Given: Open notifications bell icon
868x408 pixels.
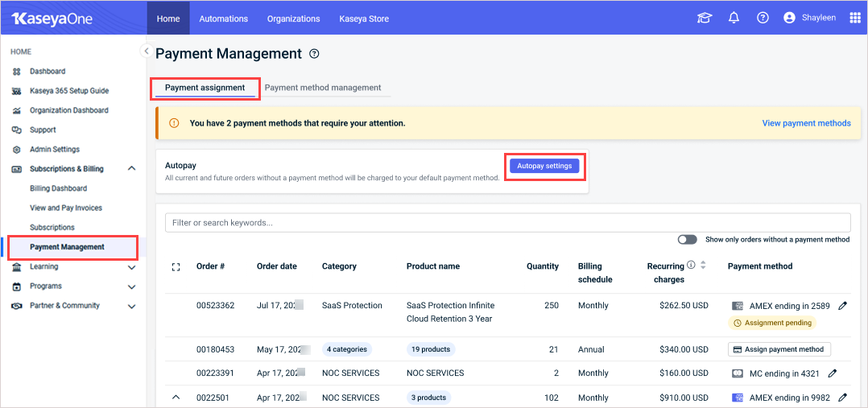Looking at the screenshot, I should (734, 19).
